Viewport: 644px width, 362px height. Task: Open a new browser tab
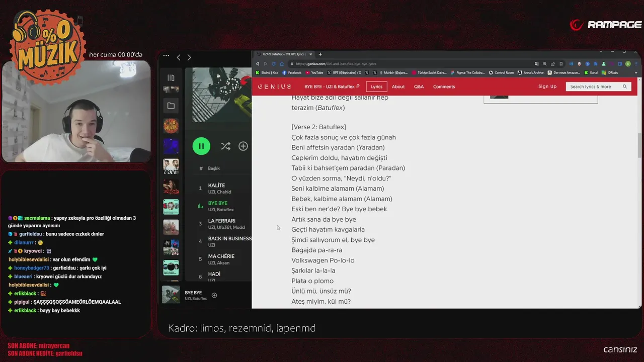tap(320, 54)
